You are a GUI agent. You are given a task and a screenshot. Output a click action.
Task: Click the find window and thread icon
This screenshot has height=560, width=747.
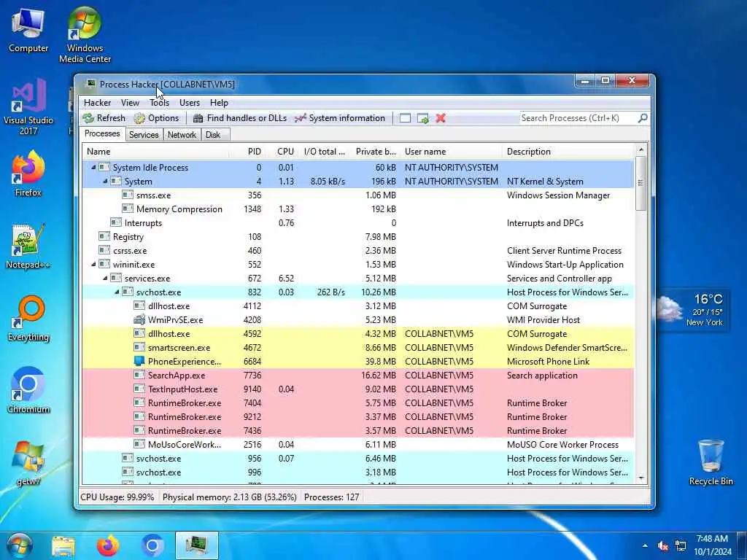pyautogui.click(x=423, y=118)
